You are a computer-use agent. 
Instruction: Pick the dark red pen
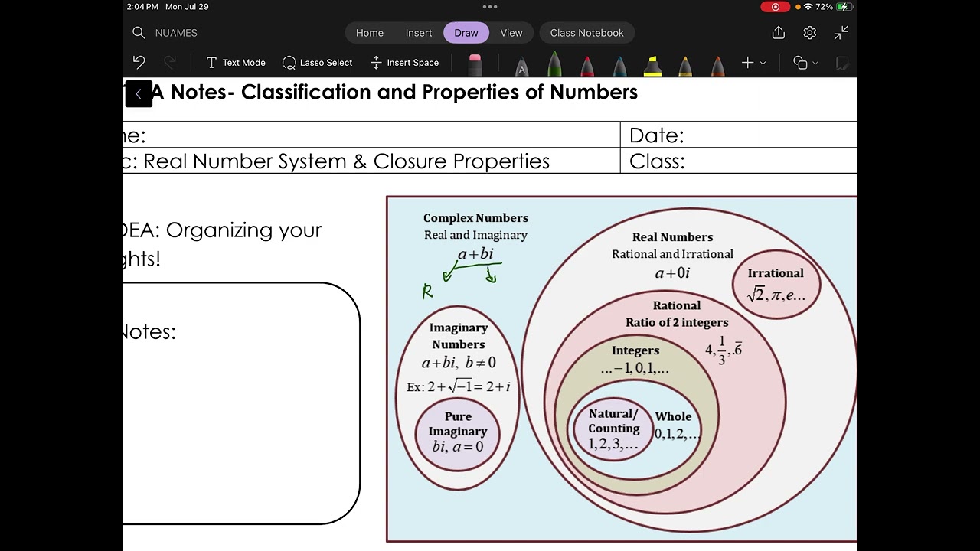pyautogui.click(x=718, y=66)
